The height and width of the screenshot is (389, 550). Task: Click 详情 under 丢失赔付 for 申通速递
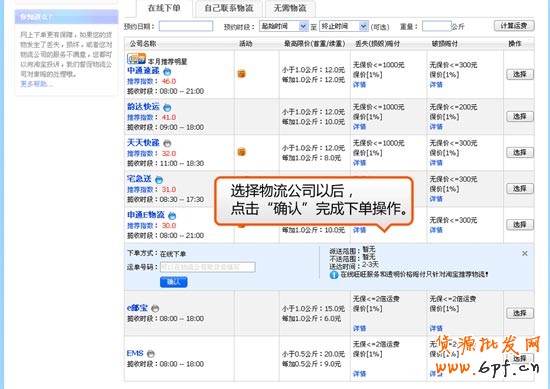pos(360,85)
